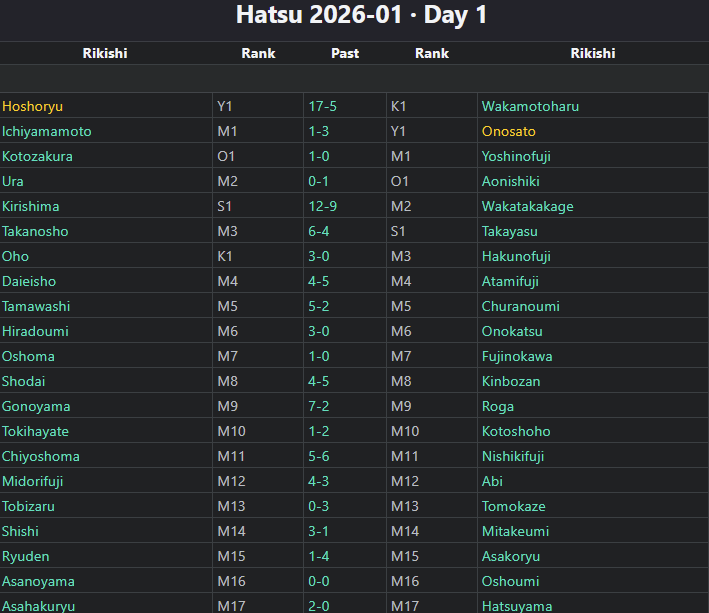Open Kotoshoho's rikishi page
Viewport: 709px width, 613px height.
[516, 431]
